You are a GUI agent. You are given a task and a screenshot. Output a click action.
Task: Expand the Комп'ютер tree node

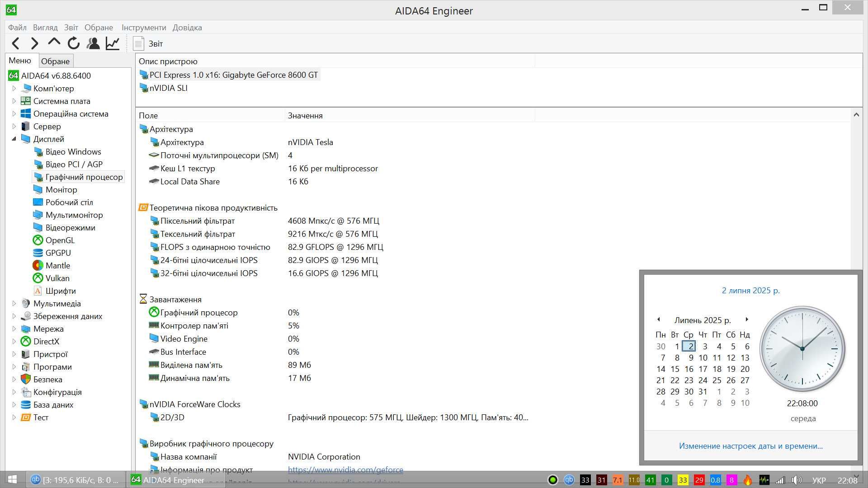14,89
